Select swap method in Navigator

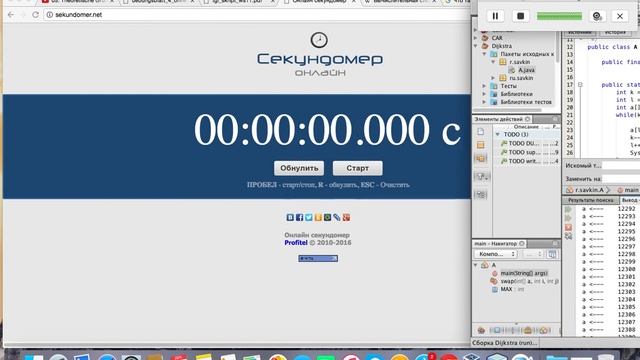[524, 281]
